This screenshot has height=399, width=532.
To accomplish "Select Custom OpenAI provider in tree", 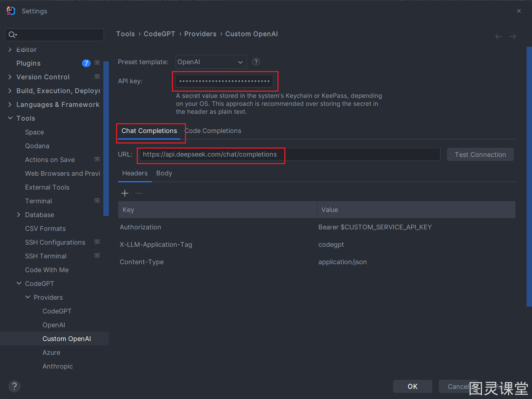I will 67,339.
